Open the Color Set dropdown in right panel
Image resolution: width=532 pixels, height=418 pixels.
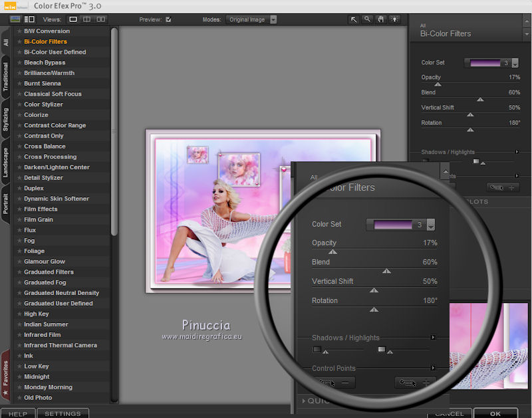click(x=515, y=63)
